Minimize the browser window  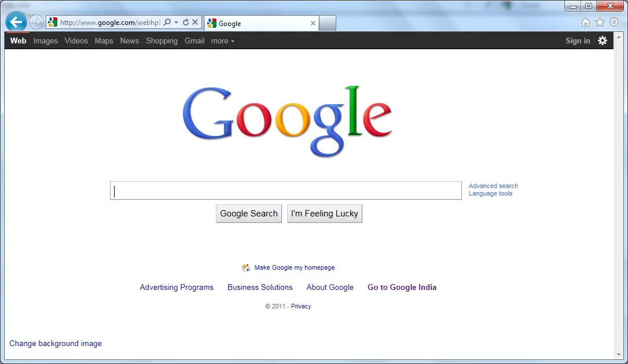[573, 6]
